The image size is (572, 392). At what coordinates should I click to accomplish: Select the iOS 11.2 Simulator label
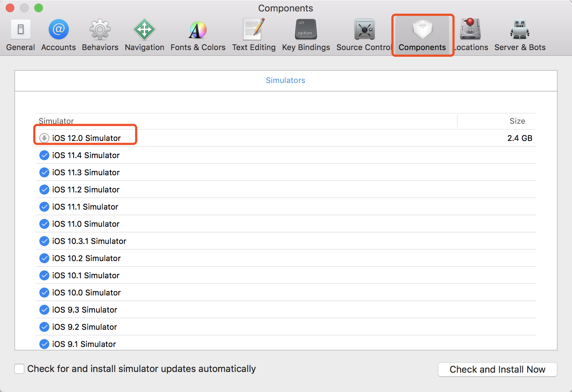pyautogui.click(x=86, y=190)
